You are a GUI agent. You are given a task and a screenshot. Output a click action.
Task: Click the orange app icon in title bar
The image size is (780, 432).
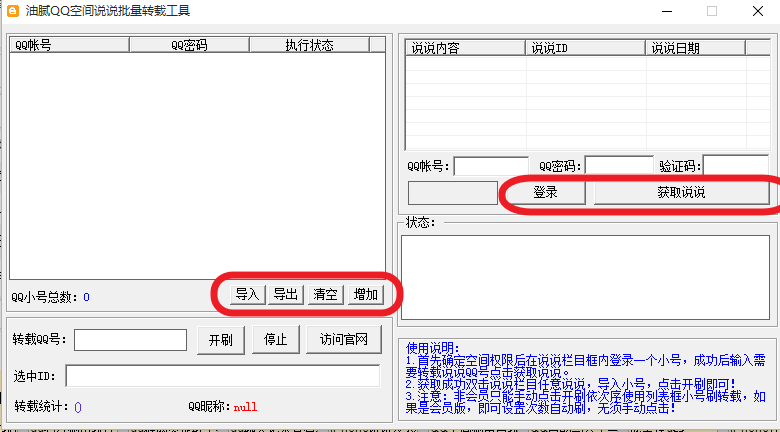(12, 10)
